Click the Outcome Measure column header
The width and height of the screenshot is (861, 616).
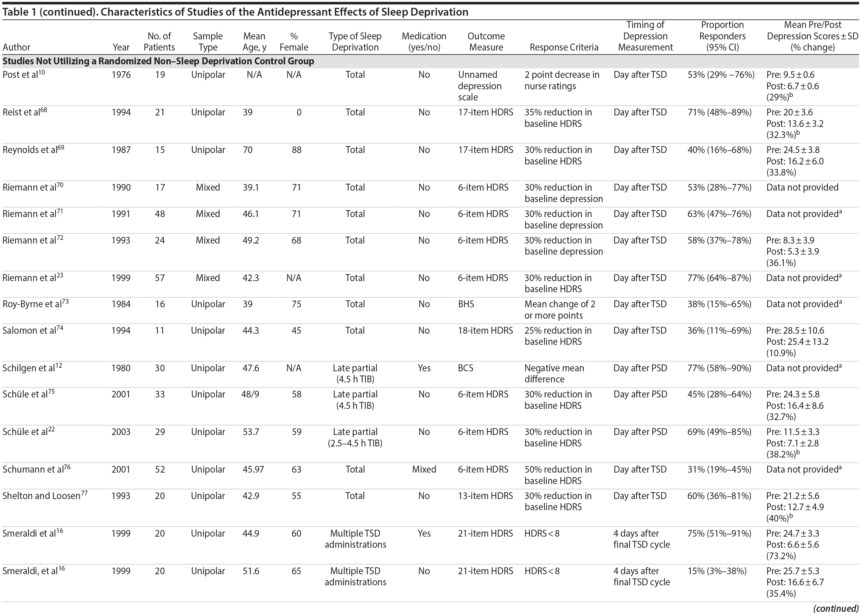[x=486, y=42]
